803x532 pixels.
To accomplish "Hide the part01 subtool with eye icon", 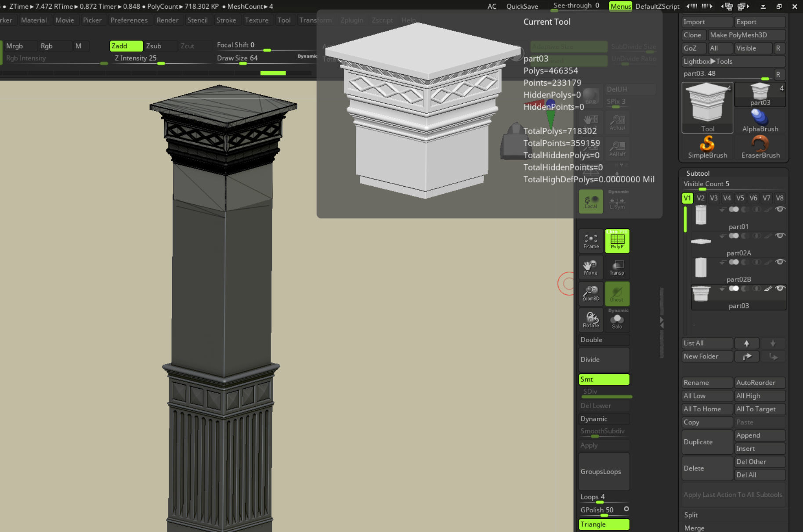I will tap(780, 210).
